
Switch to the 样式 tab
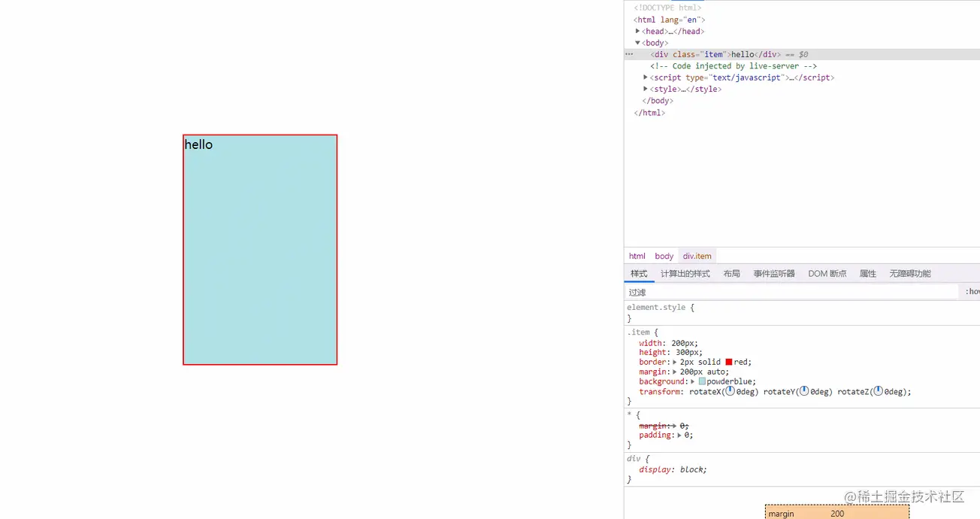(x=639, y=274)
